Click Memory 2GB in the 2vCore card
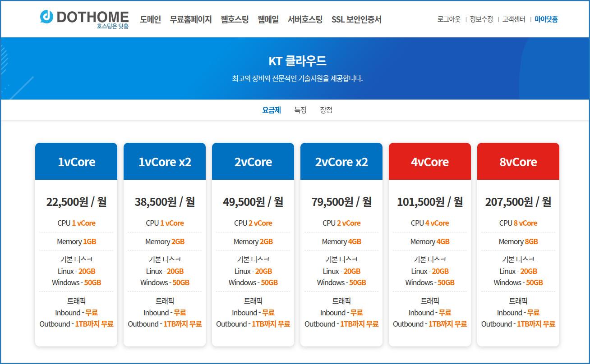Screen dimensions: 590x364 [253, 241]
